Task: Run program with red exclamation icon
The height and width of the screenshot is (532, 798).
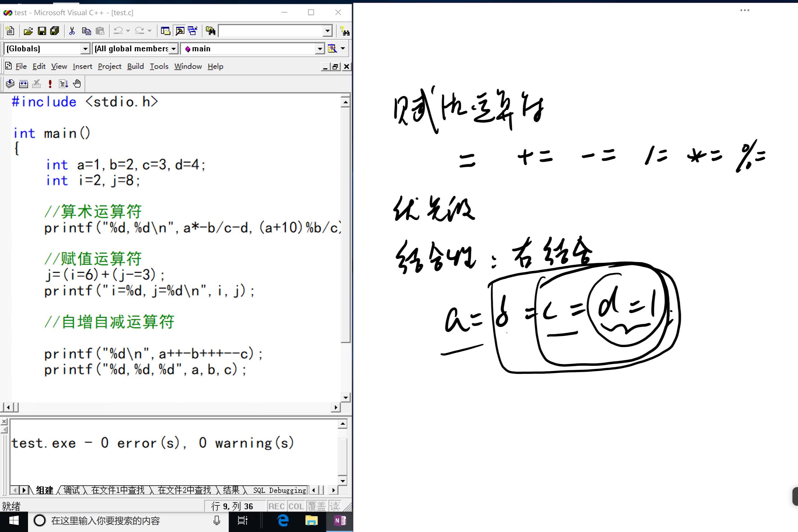Action: click(50, 83)
